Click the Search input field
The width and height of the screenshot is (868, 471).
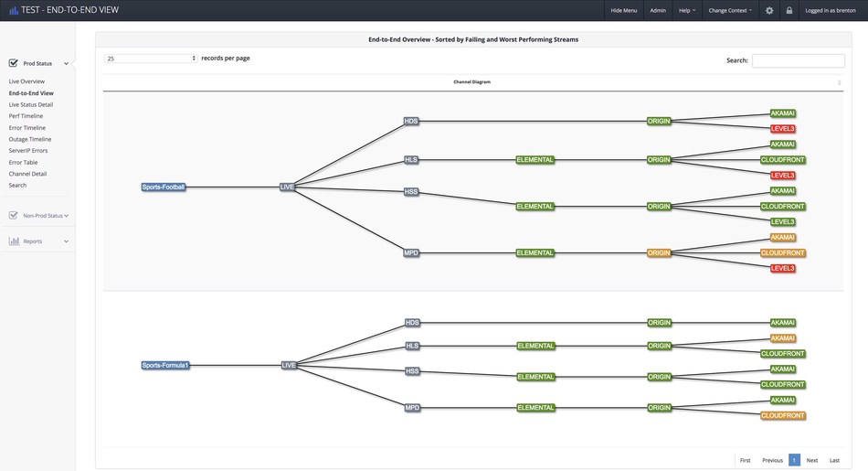798,60
